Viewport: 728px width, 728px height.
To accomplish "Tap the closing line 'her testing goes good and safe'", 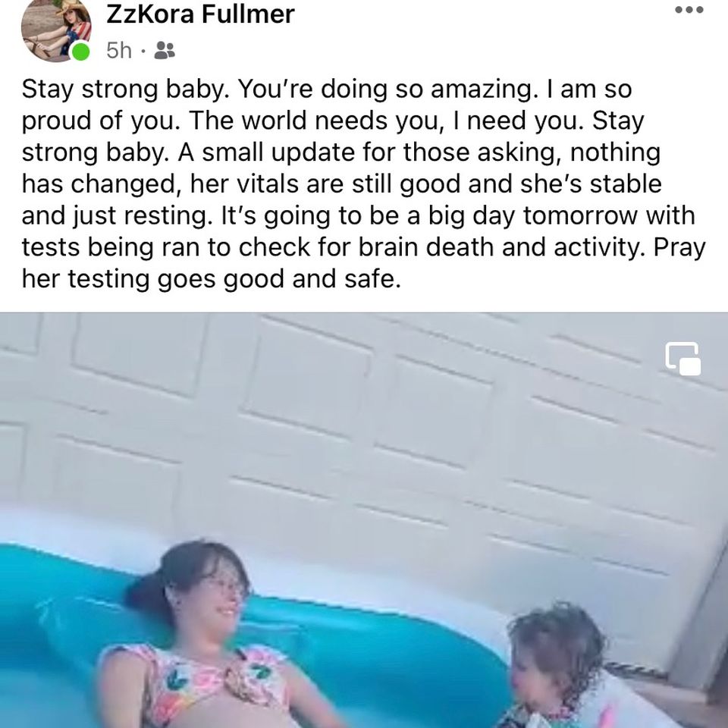I will click(x=210, y=280).
